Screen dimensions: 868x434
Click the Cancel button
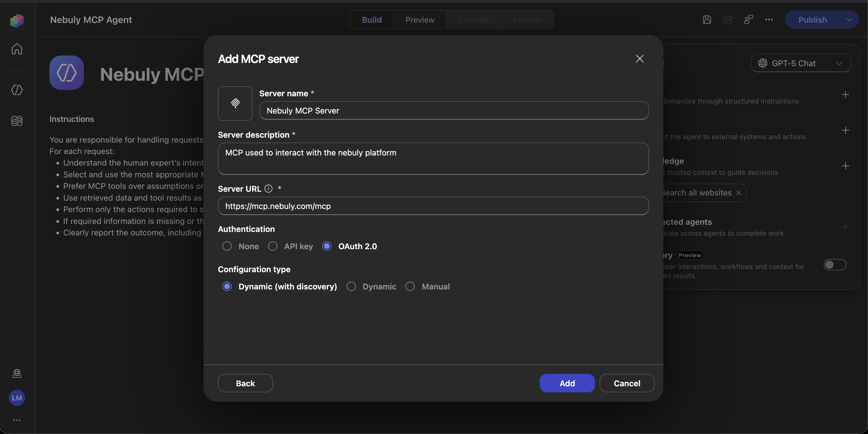coord(627,383)
